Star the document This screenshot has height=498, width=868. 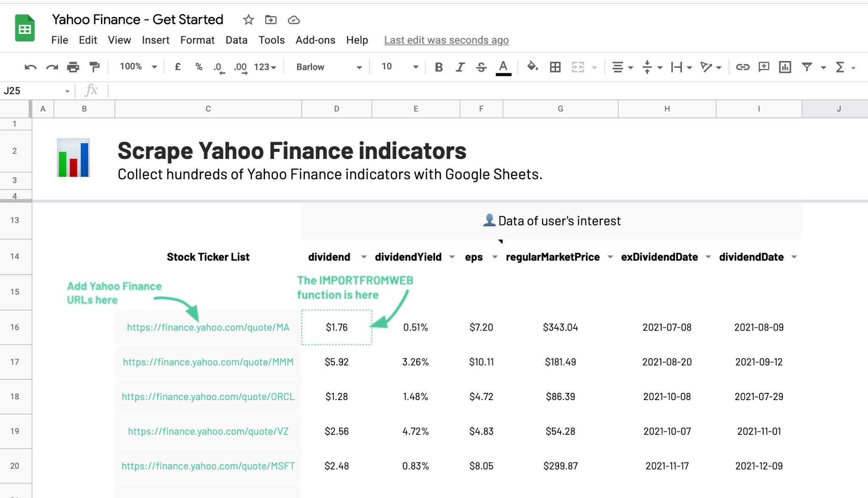point(248,19)
